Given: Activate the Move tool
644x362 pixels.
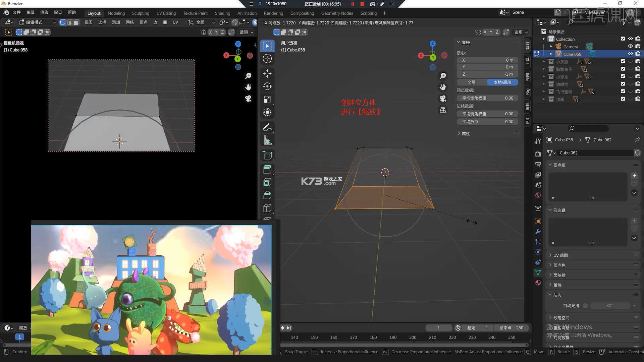Looking at the screenshot, I should [267, 73].
